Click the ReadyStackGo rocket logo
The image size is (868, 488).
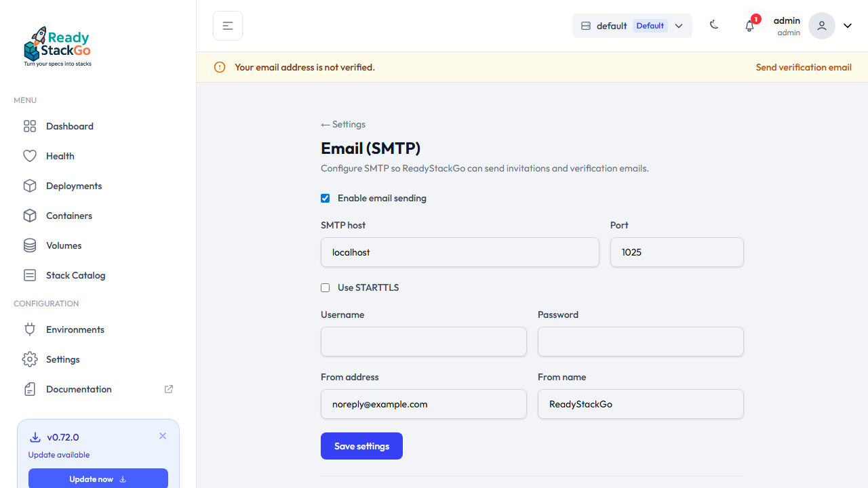(x=58, y=47)
